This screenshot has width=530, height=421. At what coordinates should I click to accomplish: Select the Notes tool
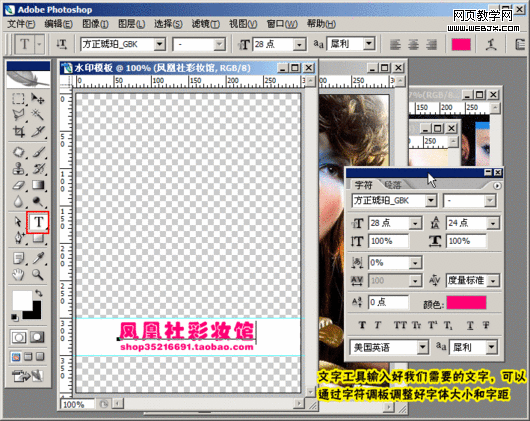pos(18,258)
